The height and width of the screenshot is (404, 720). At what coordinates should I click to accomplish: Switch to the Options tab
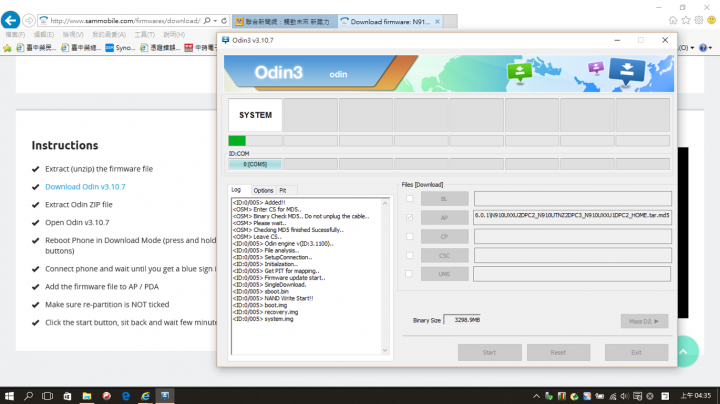click(263, 190)
